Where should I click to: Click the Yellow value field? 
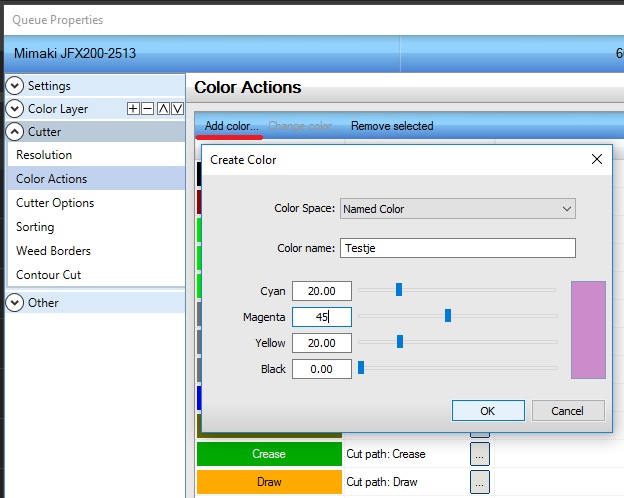[x=322, y=343]
